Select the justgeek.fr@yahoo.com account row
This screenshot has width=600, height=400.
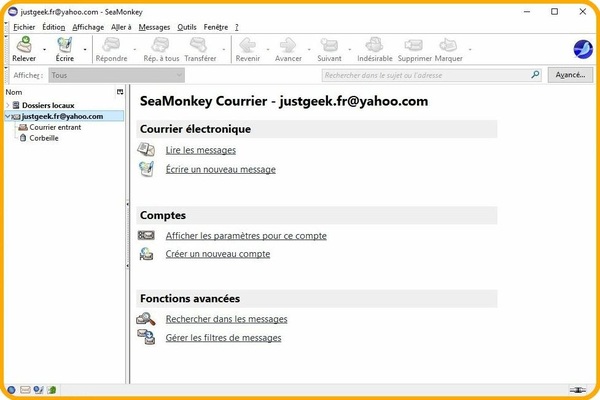point(64,116)
